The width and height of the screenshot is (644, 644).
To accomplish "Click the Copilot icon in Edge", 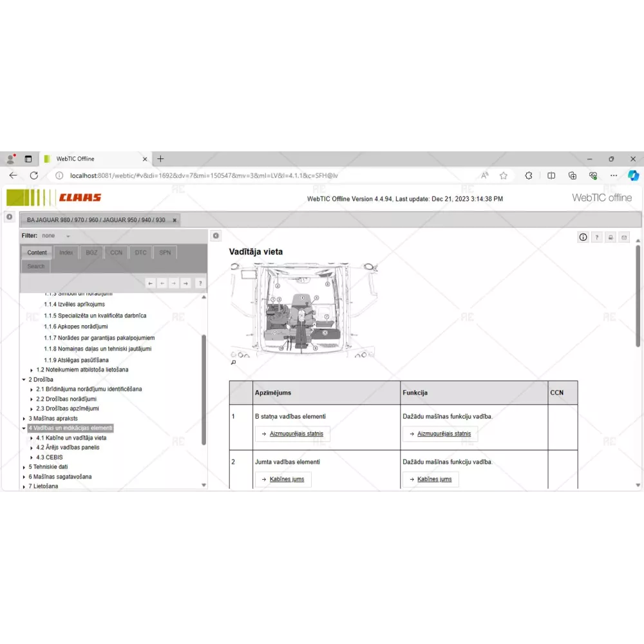I will tap(633, 175).
